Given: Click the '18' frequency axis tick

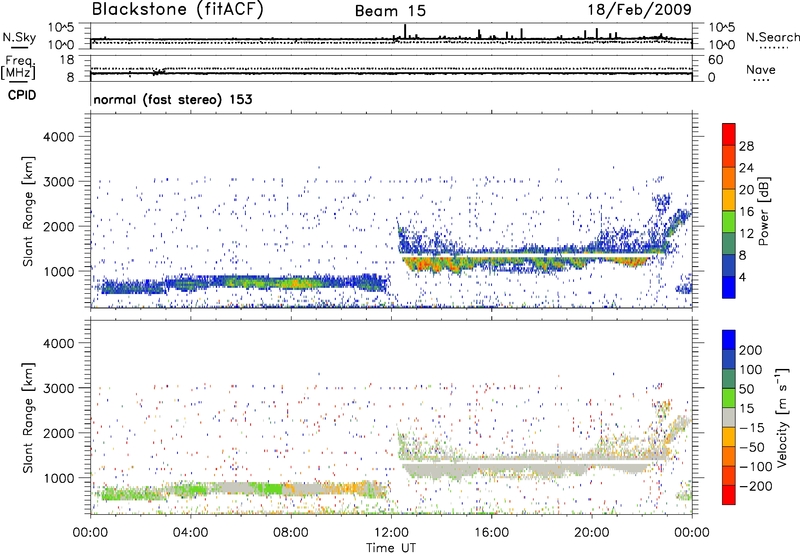Looking at the screenshot, I should point(67,60).
